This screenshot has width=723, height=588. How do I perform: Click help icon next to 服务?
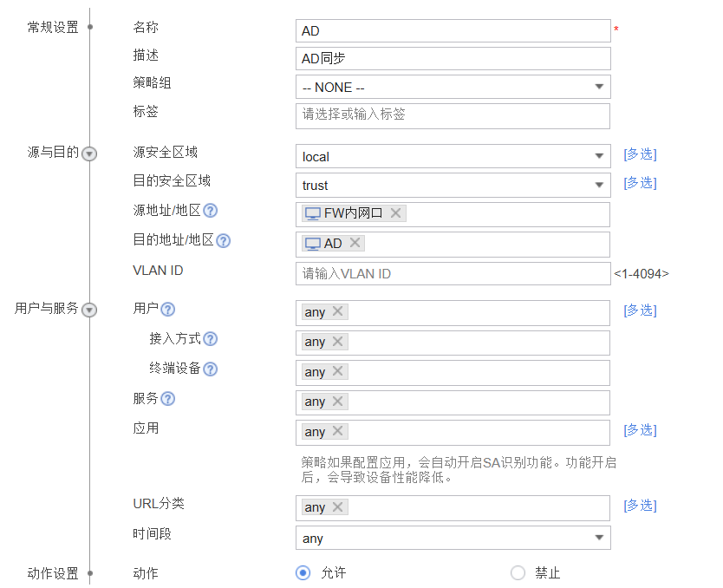point(168,399)
